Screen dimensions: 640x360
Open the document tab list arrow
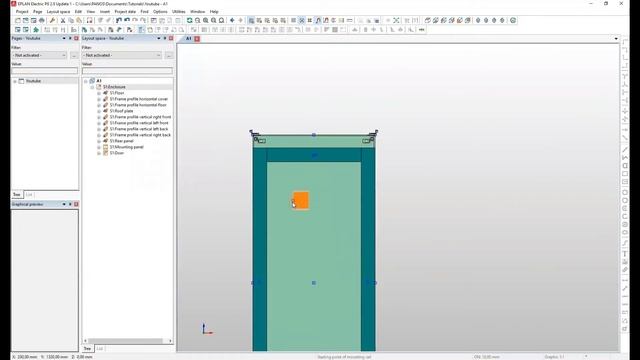616,39
